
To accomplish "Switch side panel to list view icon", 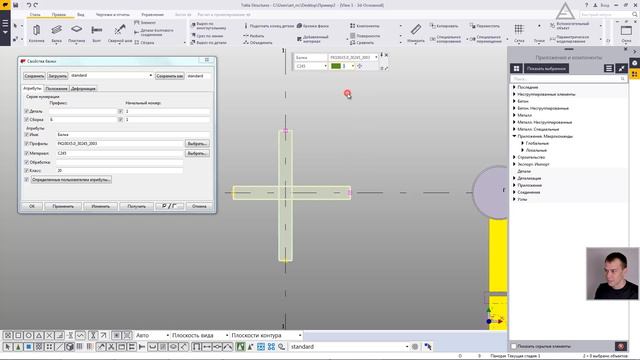I will click(609, 68).
